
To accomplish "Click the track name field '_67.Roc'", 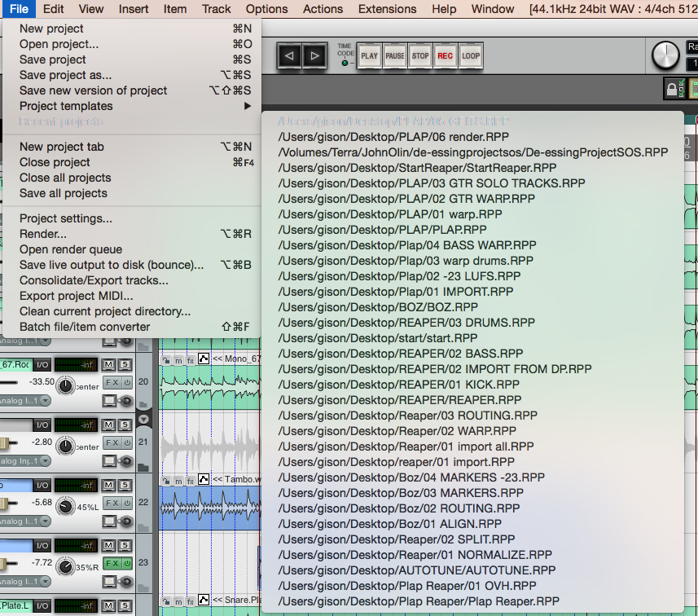I will [x=15, y=365].
